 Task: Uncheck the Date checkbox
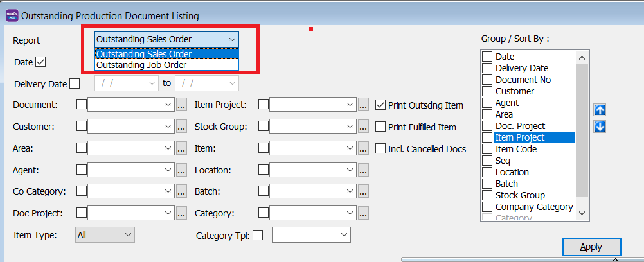pyautogui.click(x=41, y=62)
